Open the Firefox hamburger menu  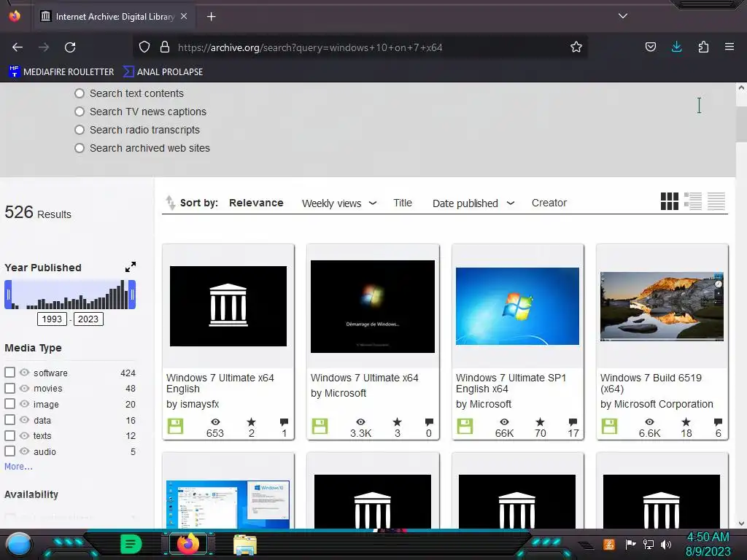click(729, 47)
